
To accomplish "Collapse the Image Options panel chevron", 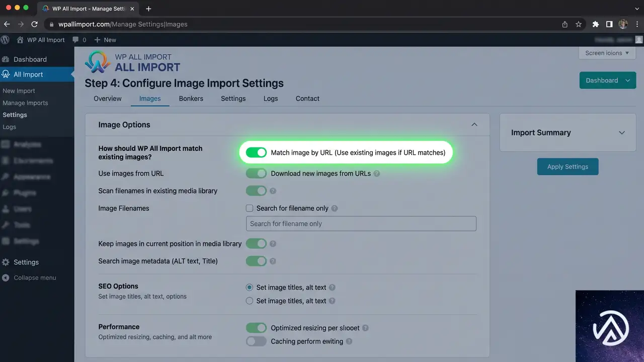I will coord(474,125).
